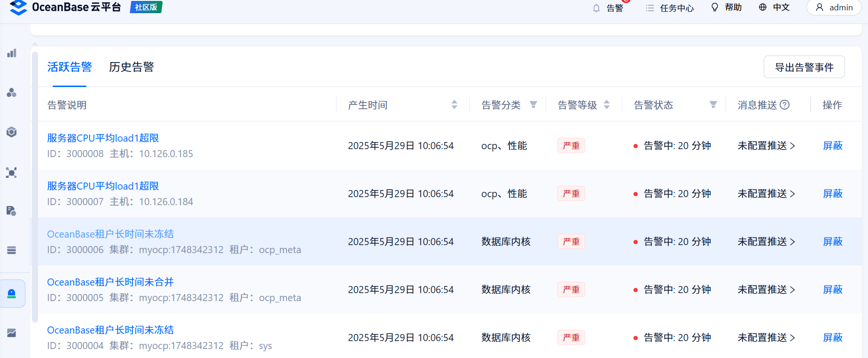868x358 pixels.
Task: Click the 严重 tag for alarm ID 3000006
Action: pos(571,242)
